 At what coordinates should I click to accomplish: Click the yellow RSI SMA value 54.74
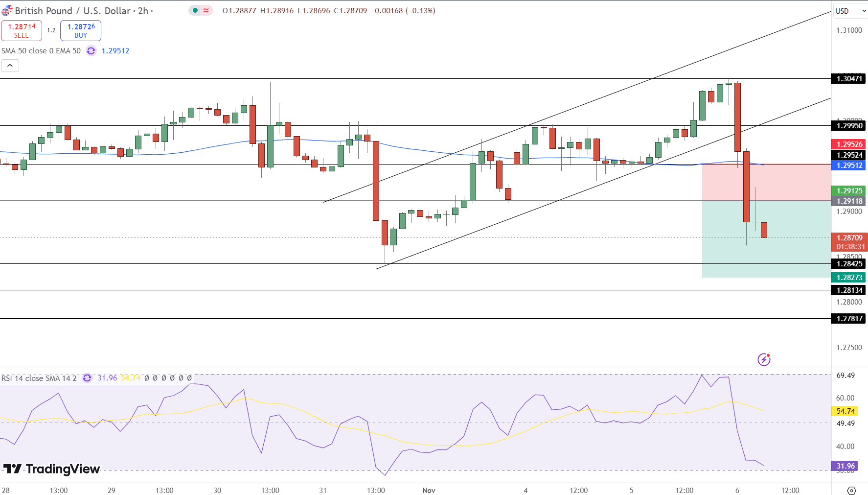pyautogui.click(x=131, y=378)
